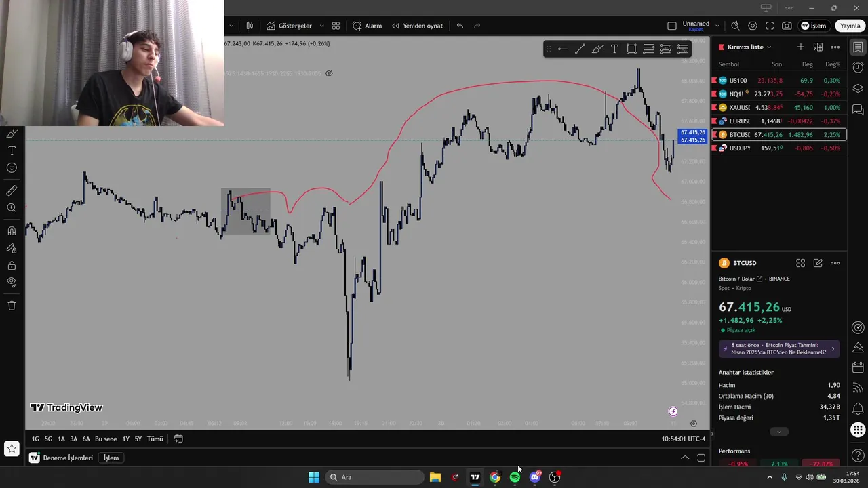Select USDJPY row in watchlist
This screenshot has width=868, height=488.
778,148
